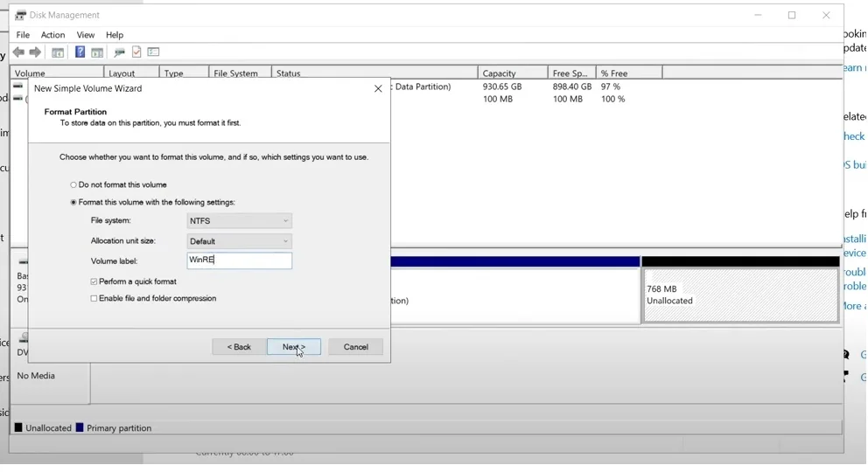Select 'Format this volume with the following settings'

[73, 202]
